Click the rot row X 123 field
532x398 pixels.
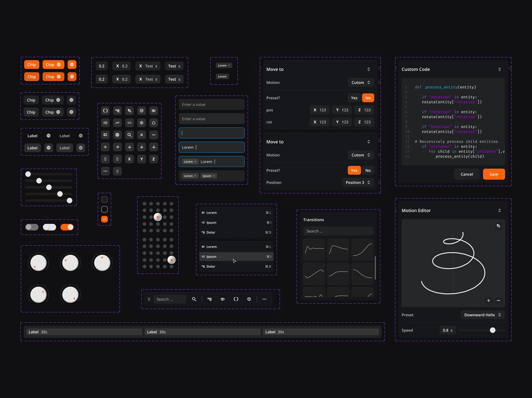tap(319, 122)
